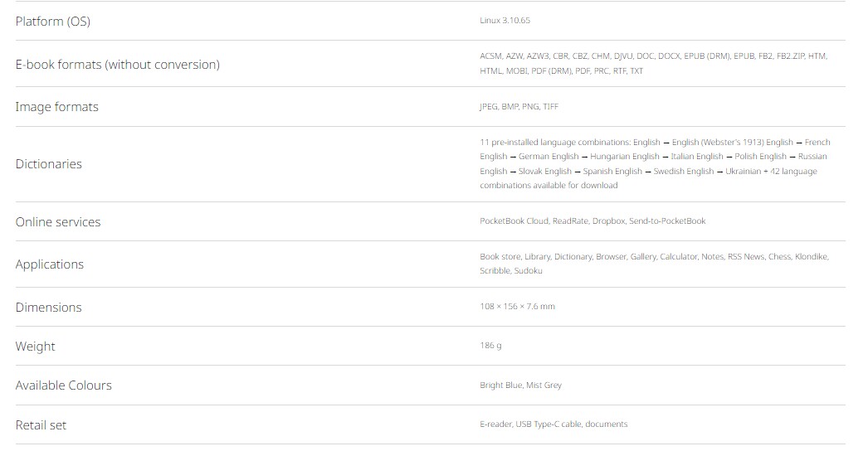Click the Dimensions row label
Screen dimensions: 868x451
pos(48,308)
